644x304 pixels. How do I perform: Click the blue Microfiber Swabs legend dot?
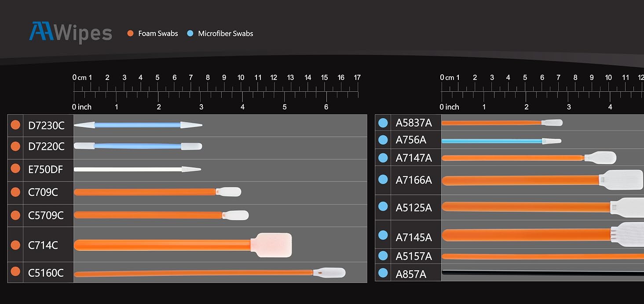click(190, 33)
